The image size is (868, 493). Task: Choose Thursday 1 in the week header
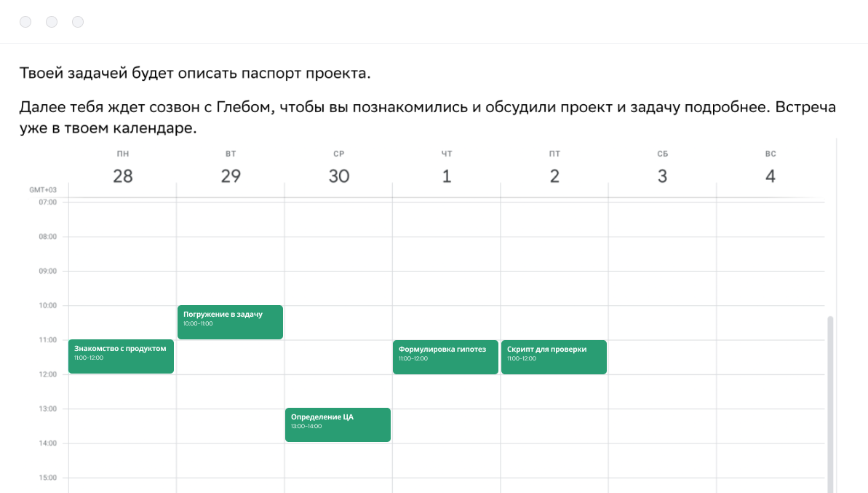pyautogui.click(x=446, y=175)
